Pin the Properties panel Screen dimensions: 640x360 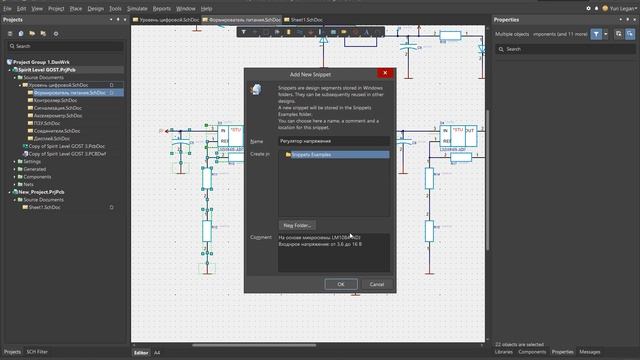point(627,20)
